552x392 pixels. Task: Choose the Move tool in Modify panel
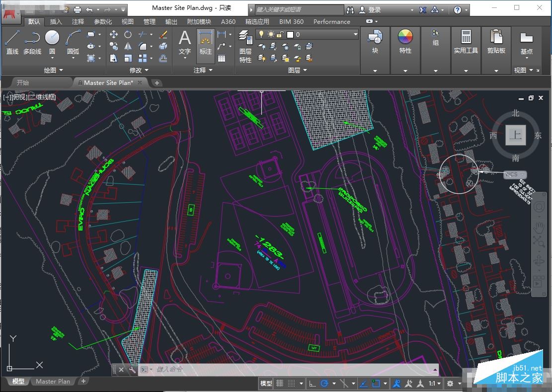coord(114,34)
